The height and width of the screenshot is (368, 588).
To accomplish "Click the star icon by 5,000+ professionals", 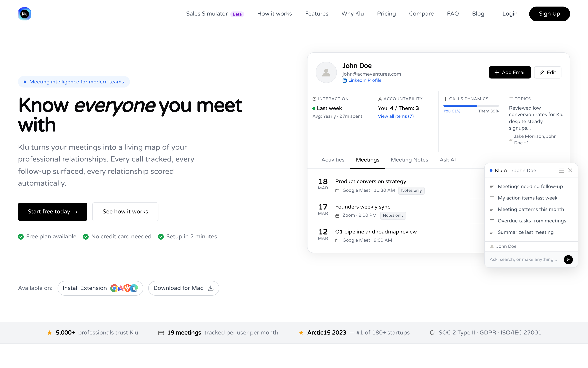I will pyautogui.click(x=50, y=333).
